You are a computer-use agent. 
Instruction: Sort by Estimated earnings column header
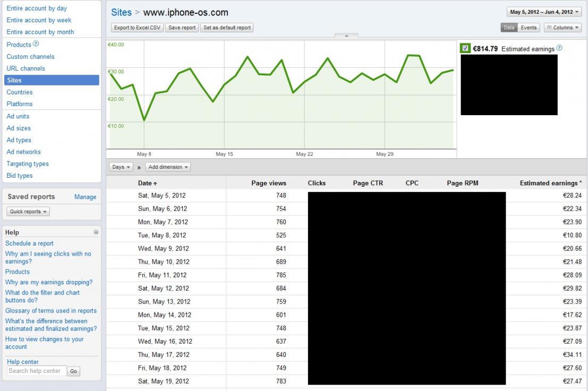(x=550, y=183)
